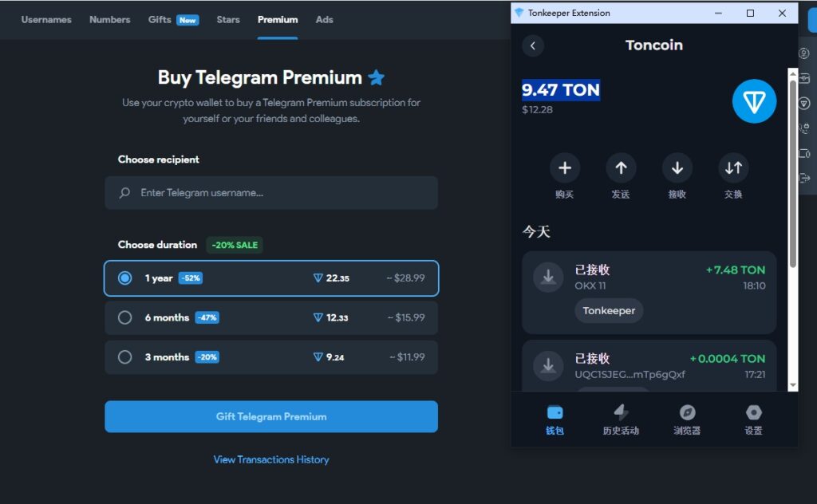Open the +0.0004 TON received transaction
Viewport: 817px width, 504px height.
point(649,365)
